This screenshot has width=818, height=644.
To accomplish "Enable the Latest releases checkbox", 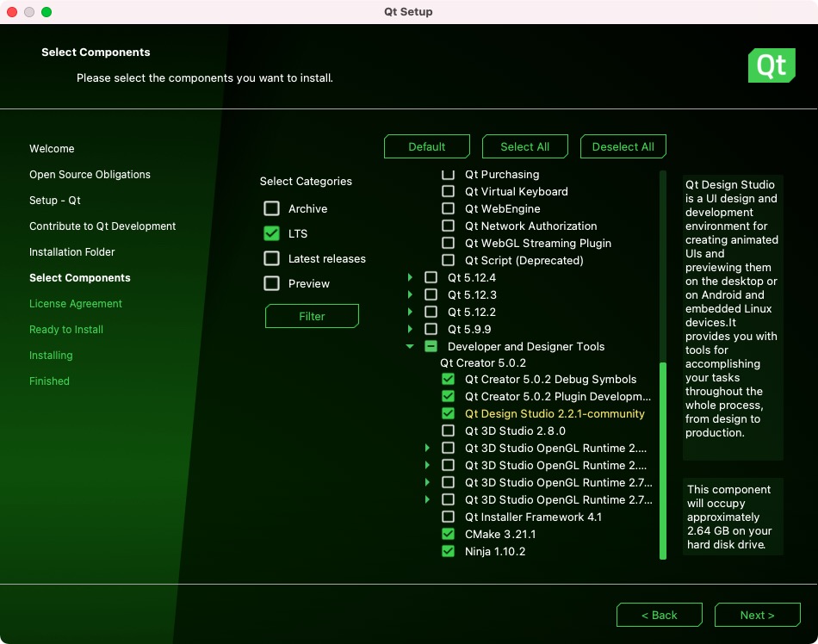I will tap(272, 258).
